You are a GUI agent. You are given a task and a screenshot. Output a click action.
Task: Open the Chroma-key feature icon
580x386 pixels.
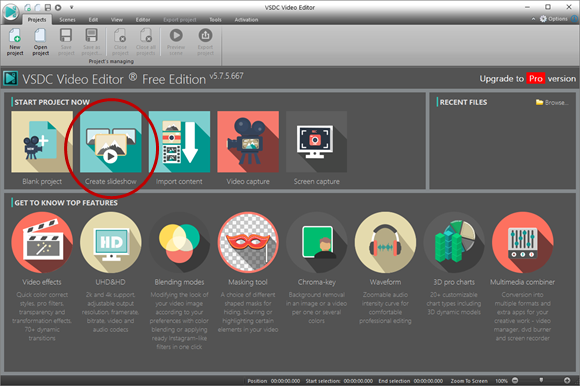[x=317, y=243]
